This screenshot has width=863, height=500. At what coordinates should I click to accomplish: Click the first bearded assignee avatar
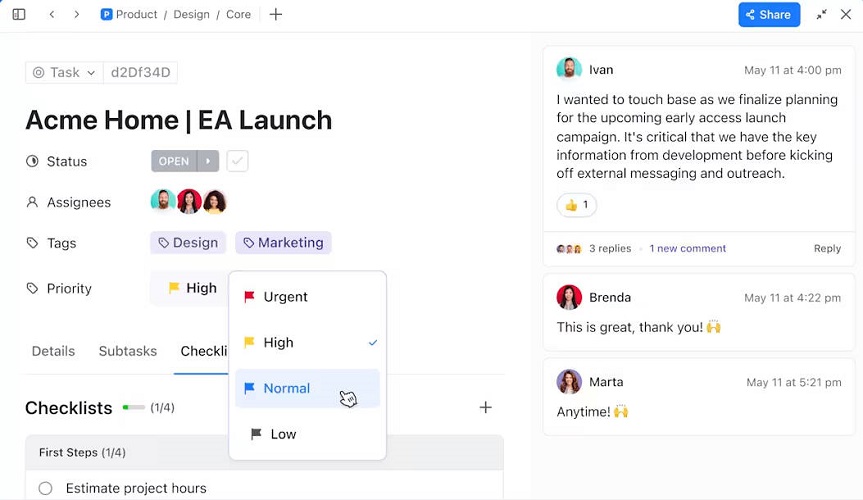click(x=163, y=201)
